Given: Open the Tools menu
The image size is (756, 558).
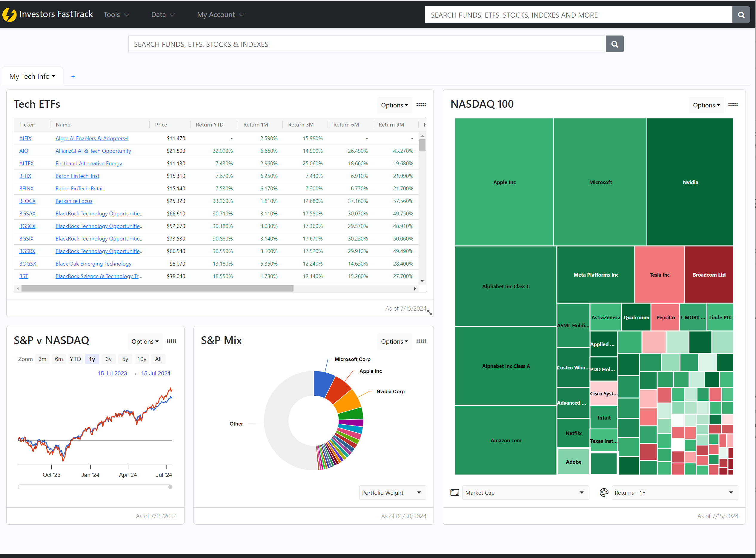Looking at the screenshot, I should point(116,15).
